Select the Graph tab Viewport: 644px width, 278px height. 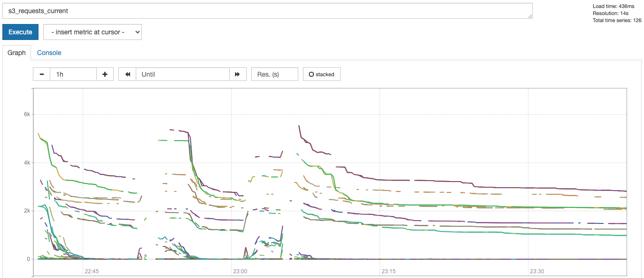point(16,53)
